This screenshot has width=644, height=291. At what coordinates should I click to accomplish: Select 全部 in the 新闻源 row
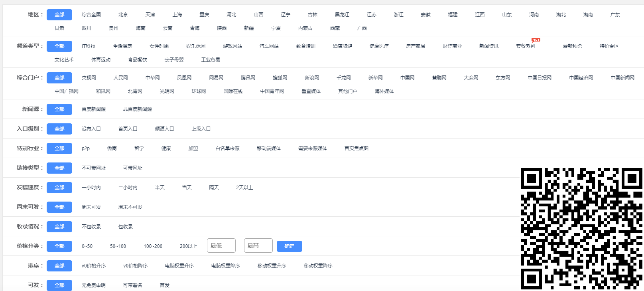coord(59,109)
